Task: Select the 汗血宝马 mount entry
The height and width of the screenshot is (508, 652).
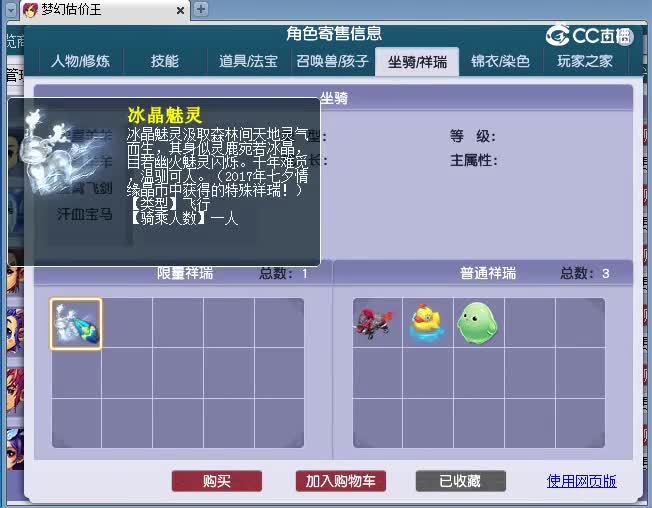Action: [x=84, y=214]
